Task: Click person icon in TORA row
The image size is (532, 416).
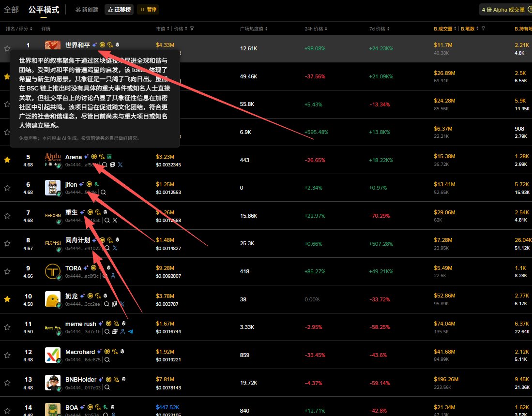Action: tap(113, 276)
